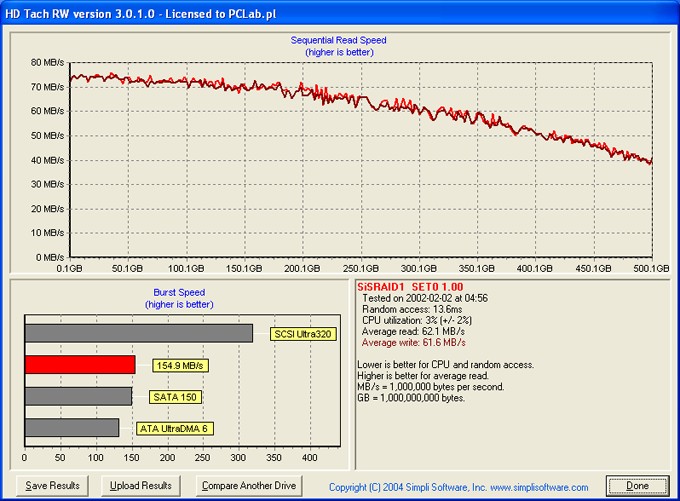Click the 154.9 MB/s yellow label
Screen dimensions: 680x501
[180, 366]
